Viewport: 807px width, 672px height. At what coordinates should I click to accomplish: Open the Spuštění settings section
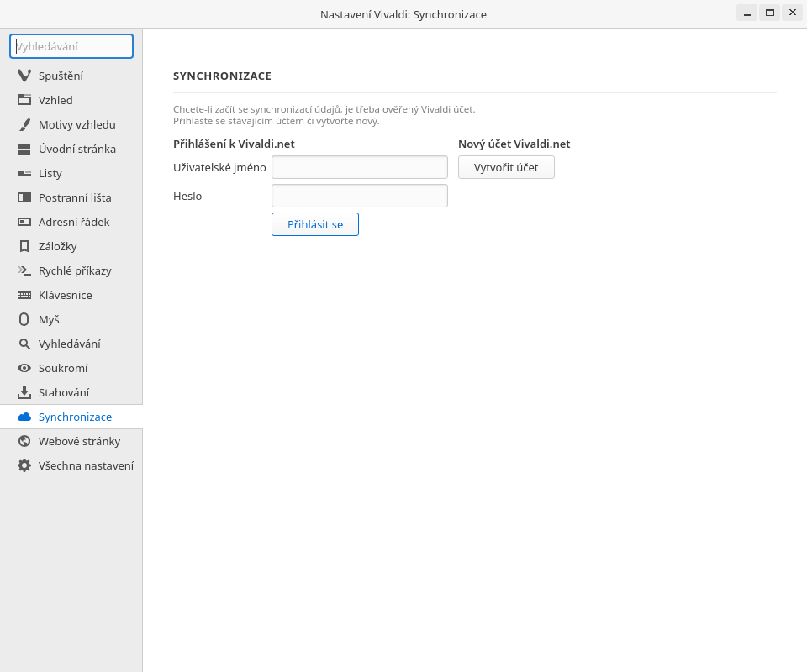71,76
